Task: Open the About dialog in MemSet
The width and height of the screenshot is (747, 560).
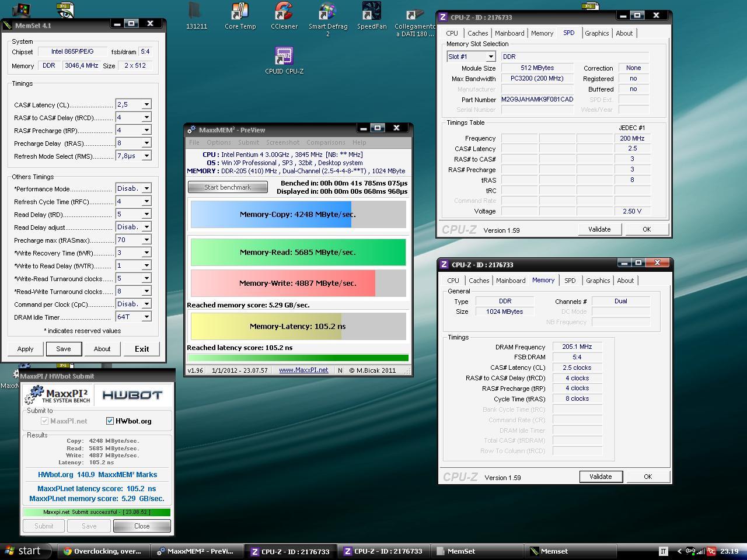Action: (102, 349)
